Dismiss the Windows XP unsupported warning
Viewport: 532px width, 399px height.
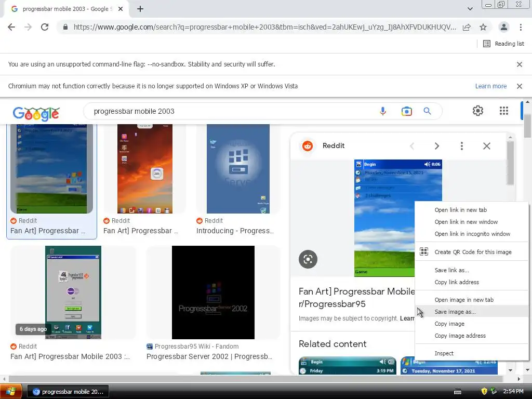click(x=520, y=86)
